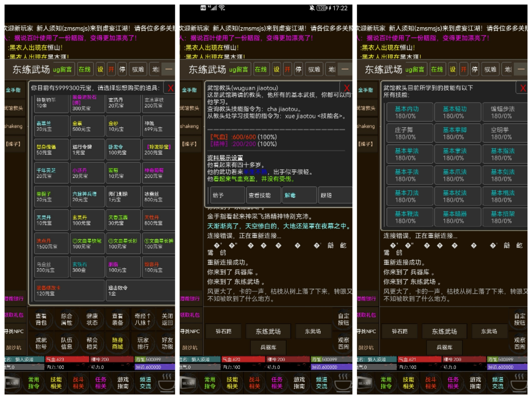Toggle the 开 button in the middle screenshot toolbar
The height and width of the screenshot is (399, 532).
pyautogui.click(x=287, y=69)
